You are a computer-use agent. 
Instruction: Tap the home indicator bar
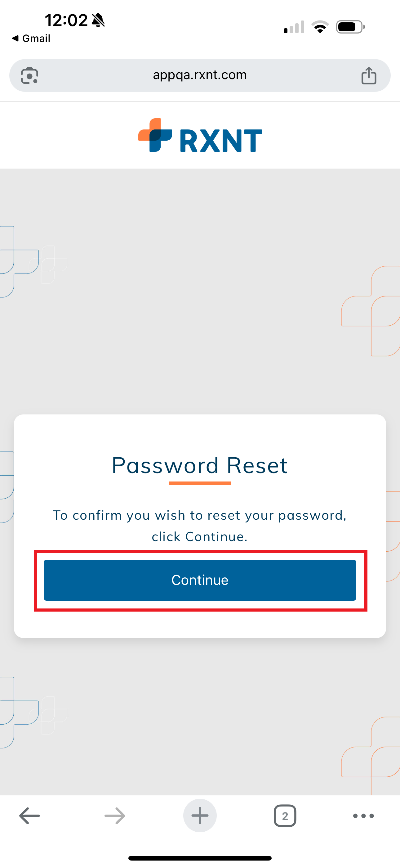click(x=200, y=858)
